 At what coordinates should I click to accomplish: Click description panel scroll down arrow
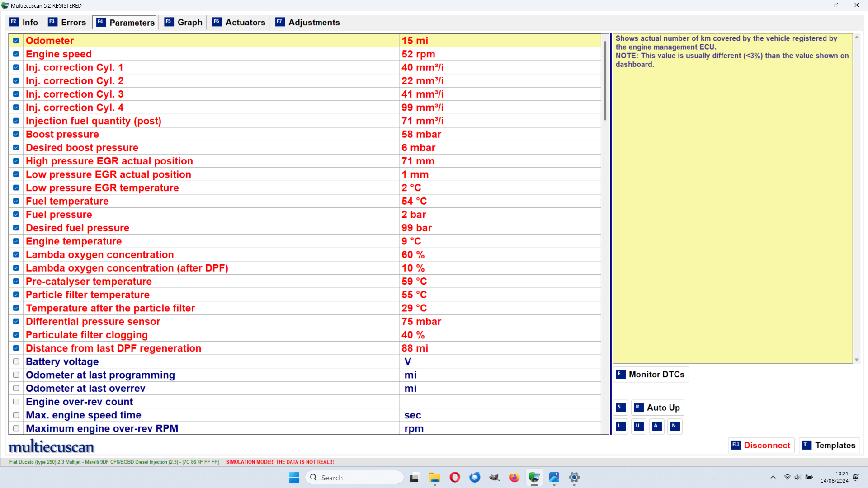(857, 360)
